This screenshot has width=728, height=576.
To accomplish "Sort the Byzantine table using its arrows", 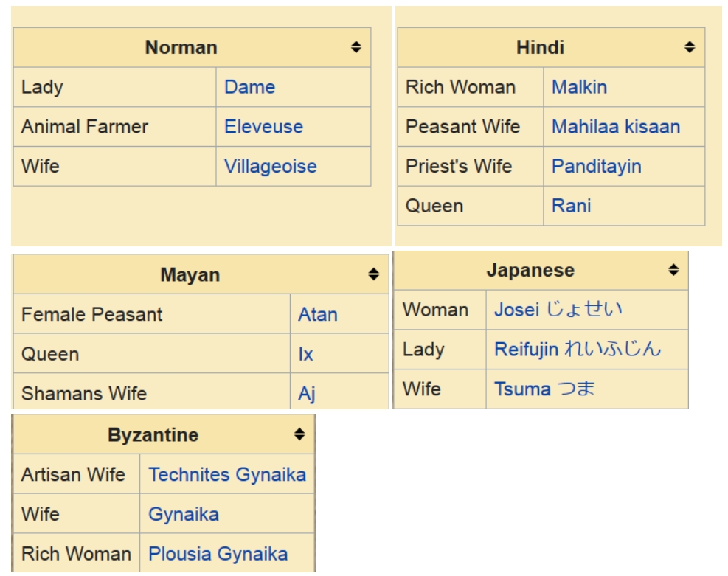I will pos(299,434).
